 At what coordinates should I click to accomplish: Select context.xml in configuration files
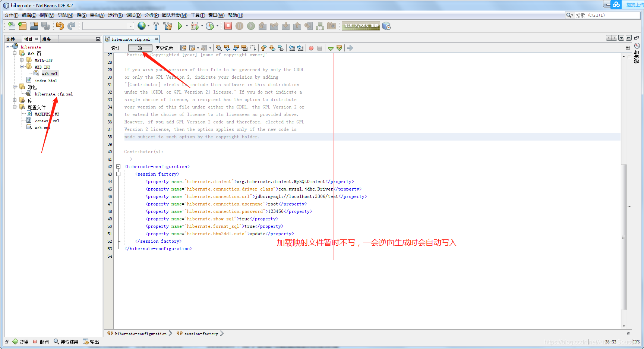[47, 121]
